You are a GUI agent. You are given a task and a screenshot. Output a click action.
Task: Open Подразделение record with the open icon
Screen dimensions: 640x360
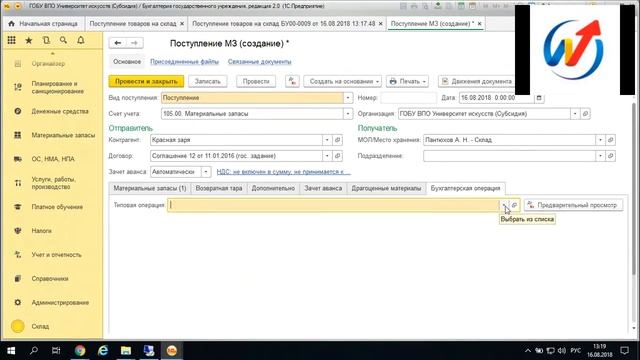click(611, 156)
